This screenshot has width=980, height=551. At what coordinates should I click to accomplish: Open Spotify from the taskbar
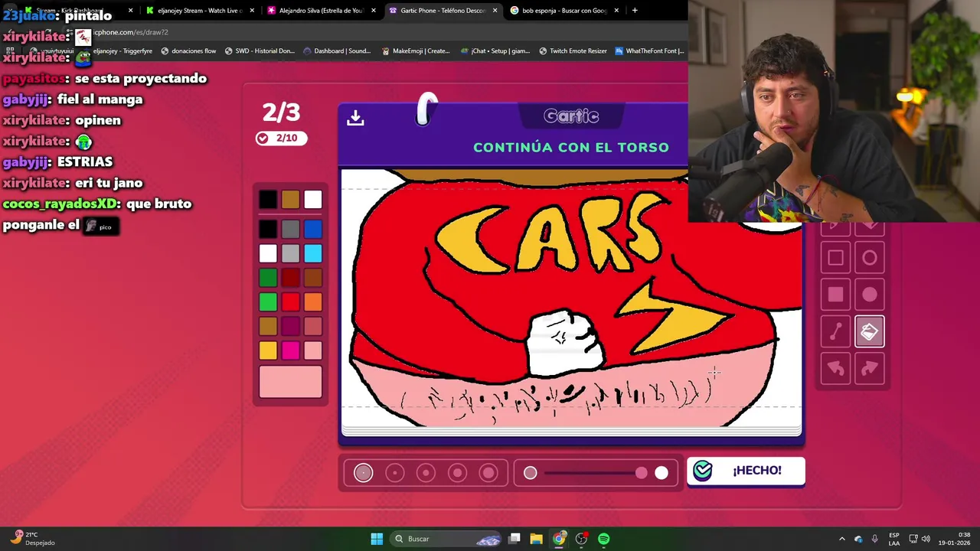click(604, 539)
